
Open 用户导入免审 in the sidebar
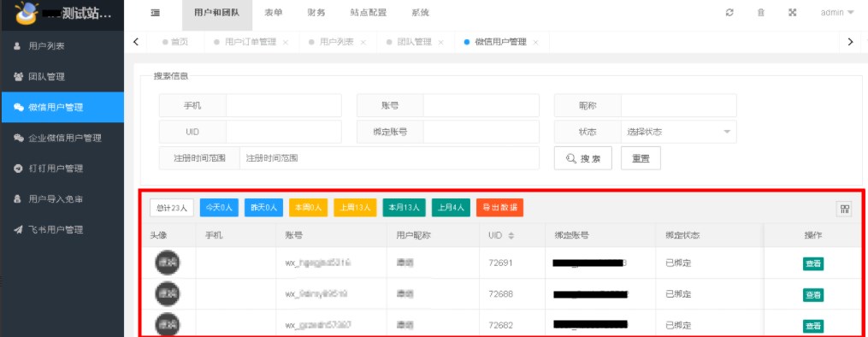(x=62, y=198)
